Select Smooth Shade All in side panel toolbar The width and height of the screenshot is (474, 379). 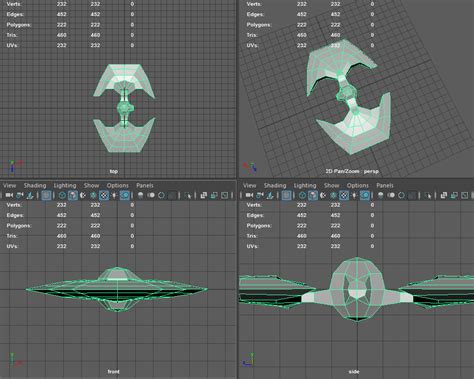tap(313, 195)
